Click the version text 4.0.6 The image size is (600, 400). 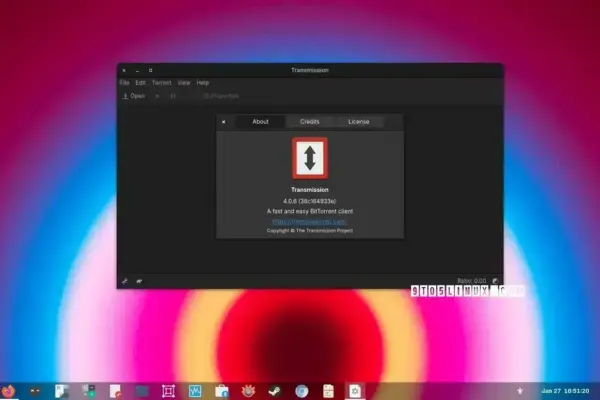point(310,201)
